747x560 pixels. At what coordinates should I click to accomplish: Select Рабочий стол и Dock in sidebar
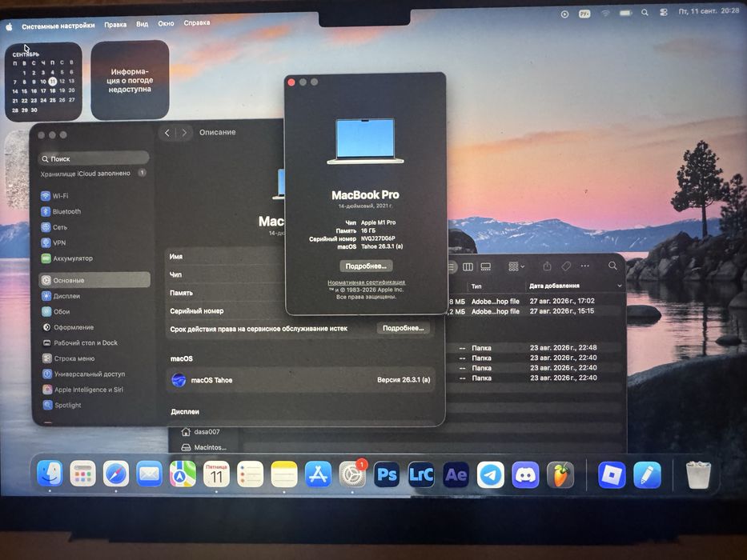[x=94, y=343]
